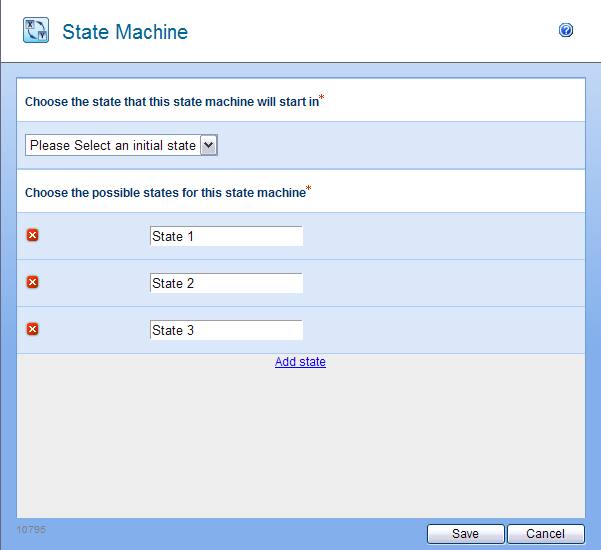Click the empty gray panel below Add state
This screenshot has width=601, height=550.
pyautogui.click(x=300, y=440)
